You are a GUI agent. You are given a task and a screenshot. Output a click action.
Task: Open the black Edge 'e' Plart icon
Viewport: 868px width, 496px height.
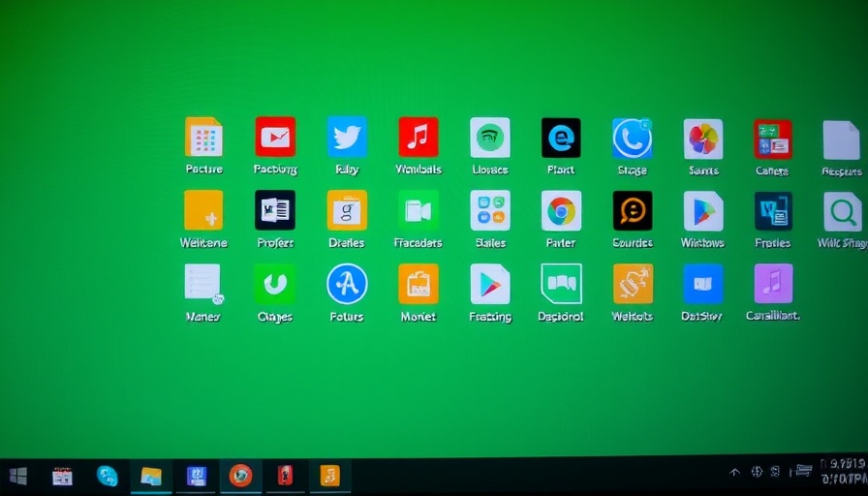[561, 138]
